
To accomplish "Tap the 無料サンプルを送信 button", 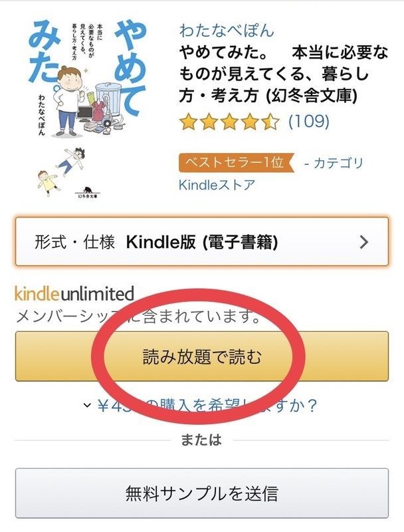I will point(201,493).
